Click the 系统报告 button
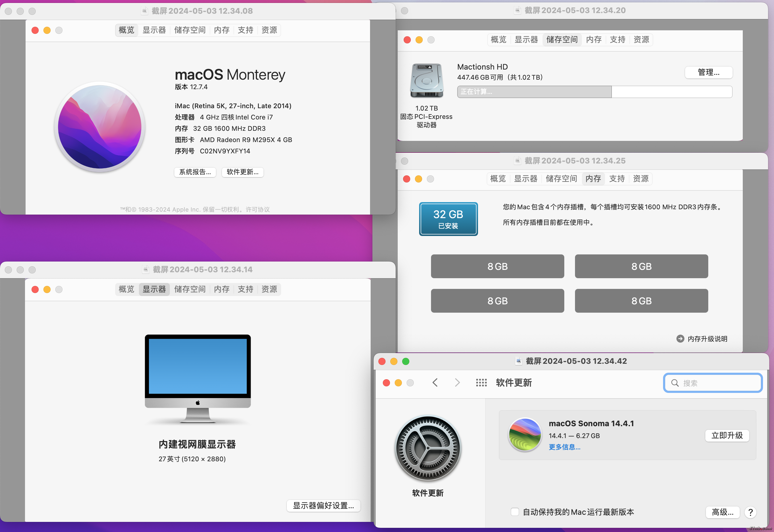The width and height of the screenshot is (774, 532). pyautogui.click(x=195, y=172)
